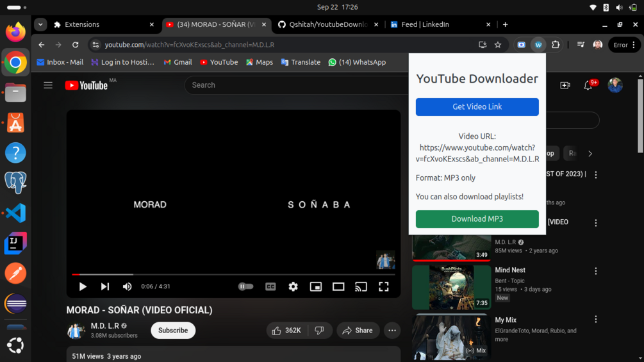The image size is (644, 362).
Task: Open YouTube notifications bell
Action: 588,85
